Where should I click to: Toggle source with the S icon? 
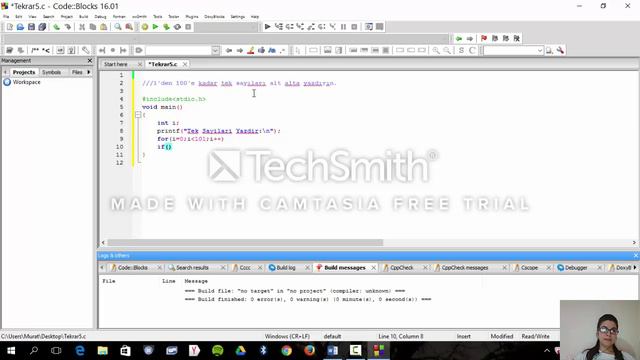(x=461, y=50)
